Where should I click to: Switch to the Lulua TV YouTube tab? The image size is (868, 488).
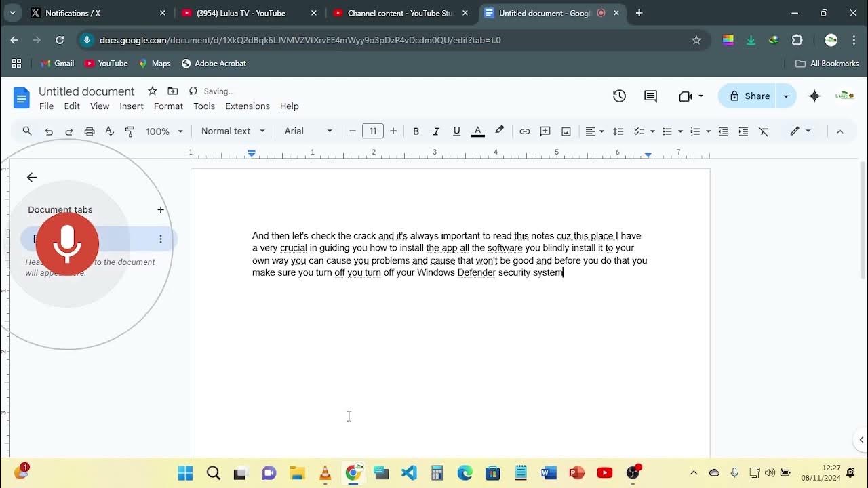click(x=248, y=13)
